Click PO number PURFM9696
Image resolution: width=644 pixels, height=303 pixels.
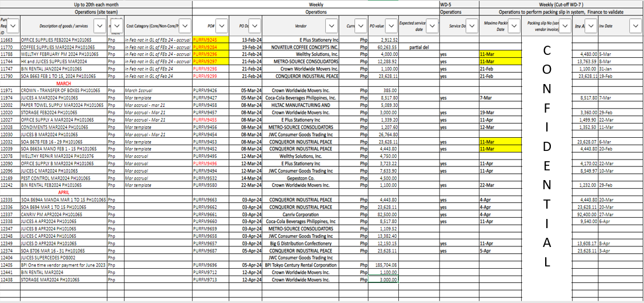point(211,265)
